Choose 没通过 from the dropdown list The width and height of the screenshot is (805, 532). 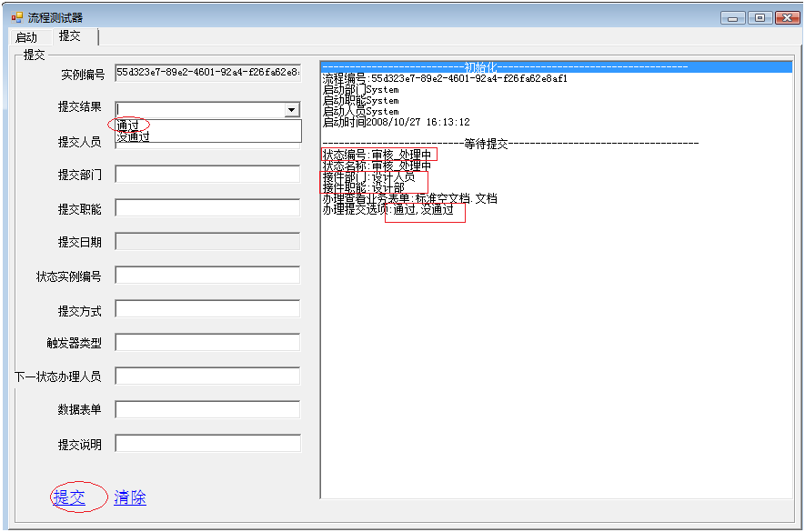coord(134,137)
